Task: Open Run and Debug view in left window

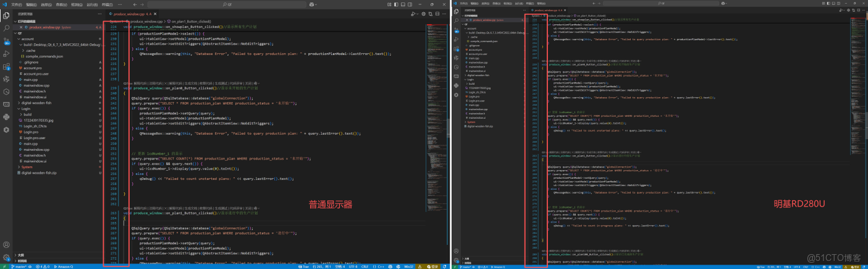Action: click(6, 53)
